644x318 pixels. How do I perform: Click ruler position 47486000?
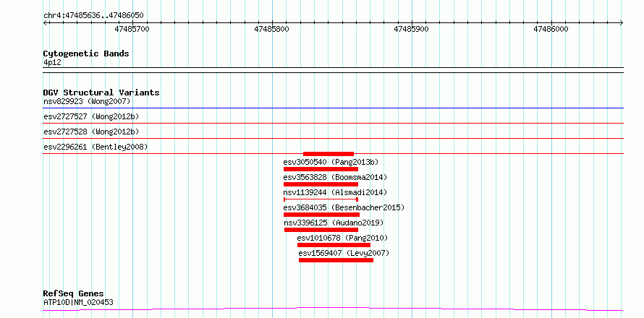tap(551, 29)
